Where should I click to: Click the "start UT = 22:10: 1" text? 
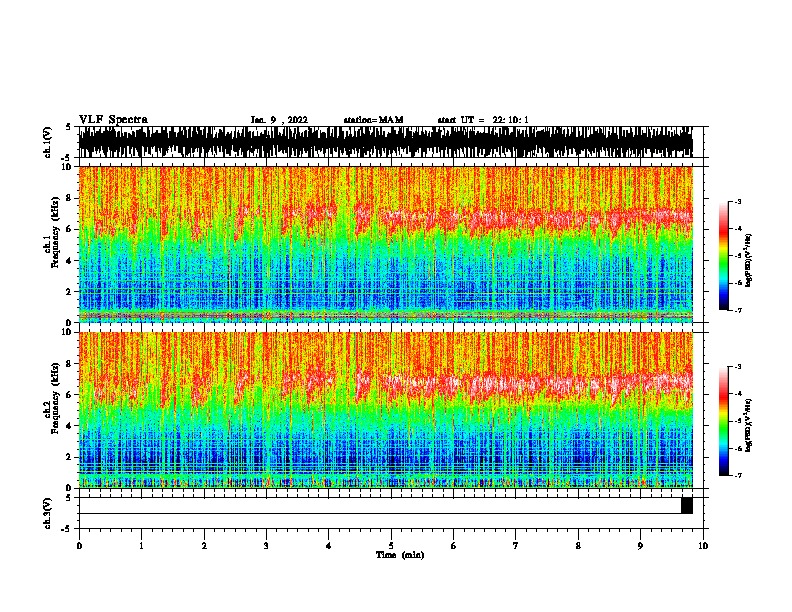point(483,120)
